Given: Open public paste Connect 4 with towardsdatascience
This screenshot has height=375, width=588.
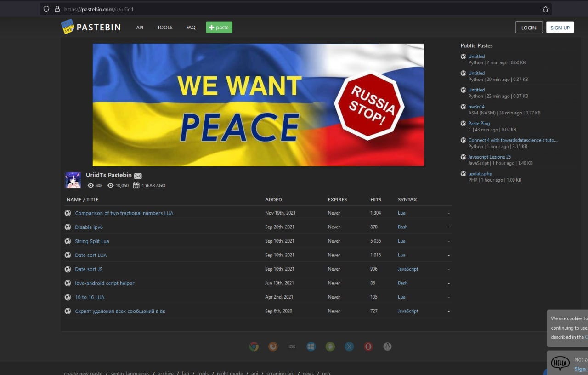Looking at the screenshot, I should [513, 140].
